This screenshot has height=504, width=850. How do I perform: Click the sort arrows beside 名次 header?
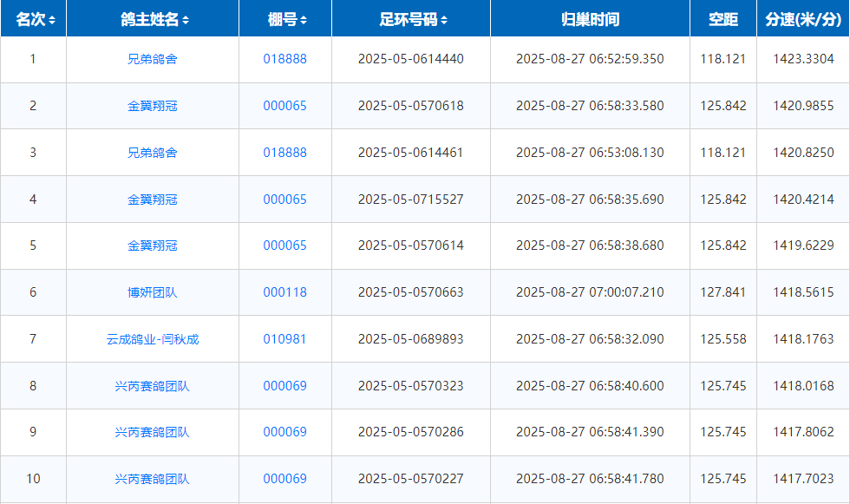[52, 20]
